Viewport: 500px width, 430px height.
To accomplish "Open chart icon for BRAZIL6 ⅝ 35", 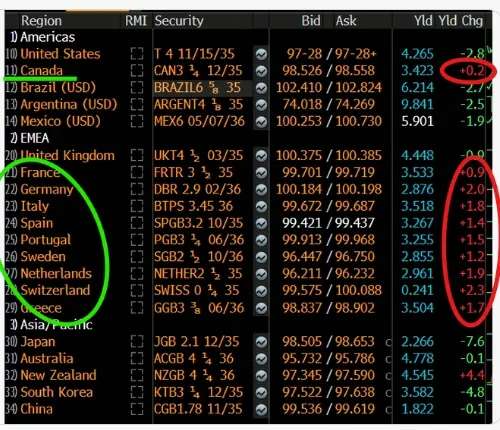I will pos(261,88).
